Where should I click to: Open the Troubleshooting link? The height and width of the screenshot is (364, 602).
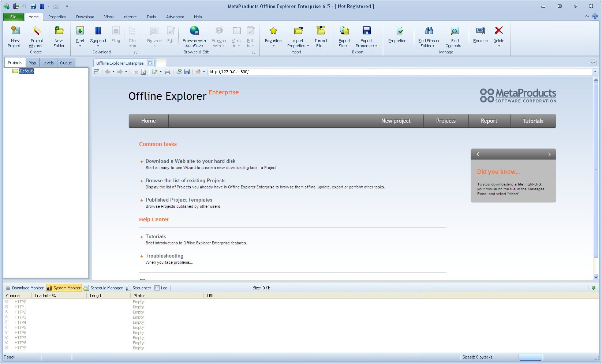click(x=164, y=256)
